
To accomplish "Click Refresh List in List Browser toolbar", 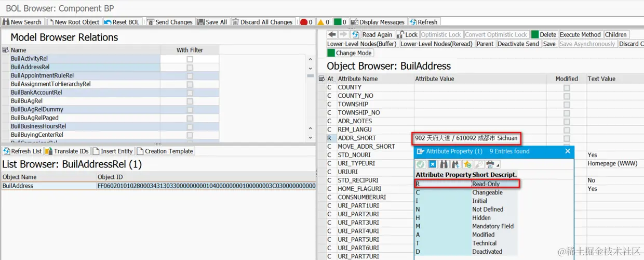I will 22,151.
